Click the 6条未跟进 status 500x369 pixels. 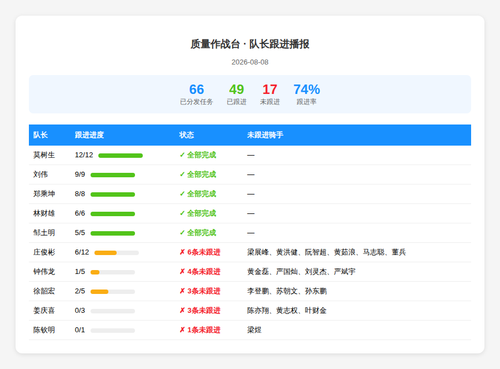pos(200,252)
